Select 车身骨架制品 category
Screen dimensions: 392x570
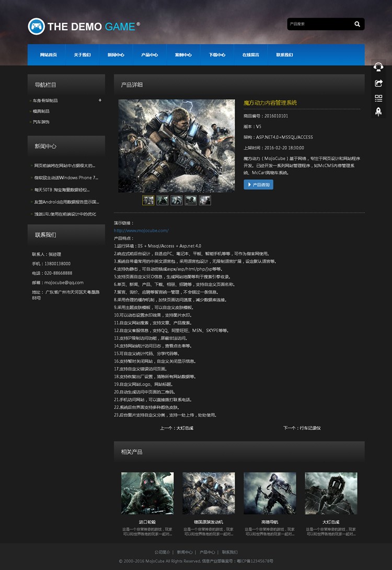point(45,100)
